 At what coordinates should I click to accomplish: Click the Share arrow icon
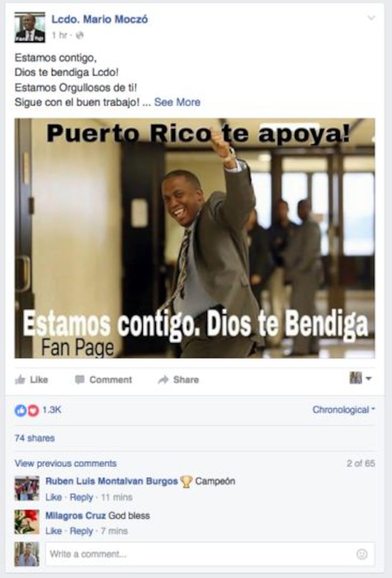163,380
